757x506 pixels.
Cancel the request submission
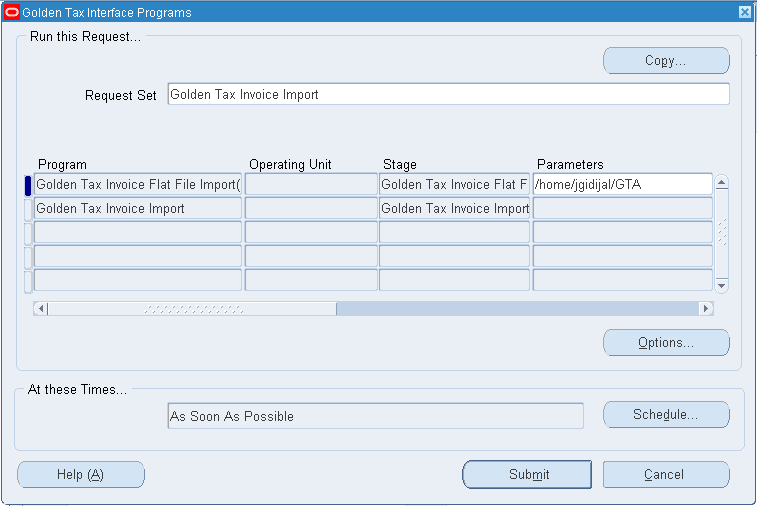666,474
